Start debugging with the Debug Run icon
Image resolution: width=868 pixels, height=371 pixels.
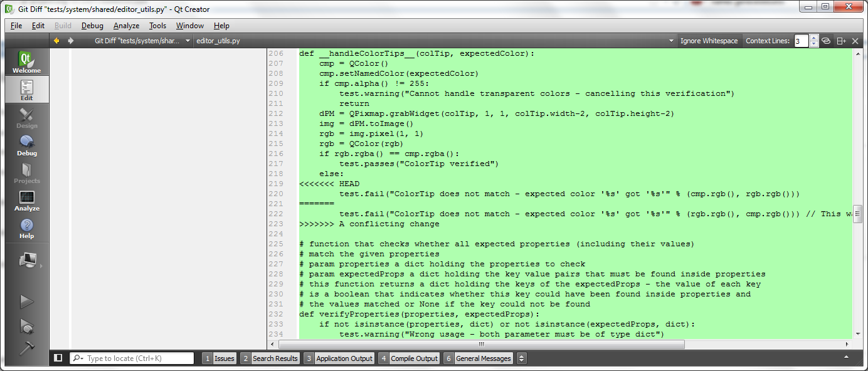click(x=26, y=326)
